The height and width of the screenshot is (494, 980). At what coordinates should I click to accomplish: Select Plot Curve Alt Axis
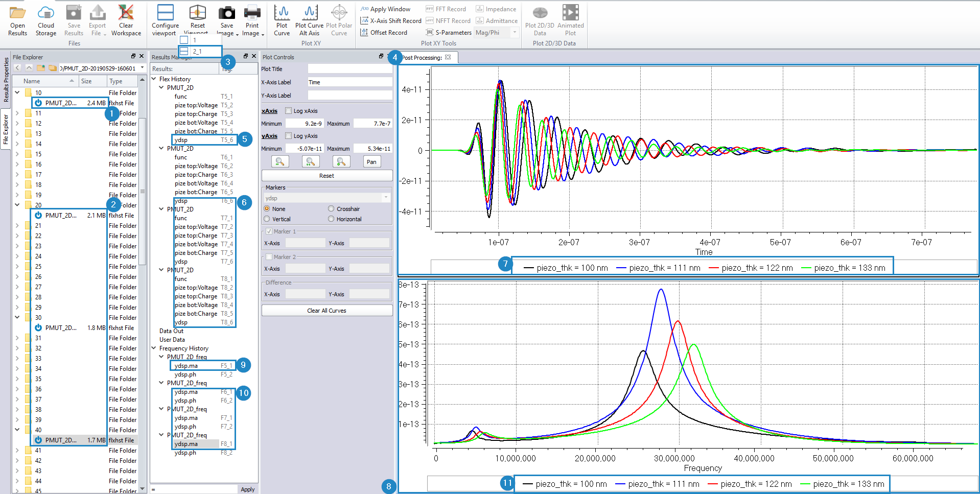click(309, 20)
